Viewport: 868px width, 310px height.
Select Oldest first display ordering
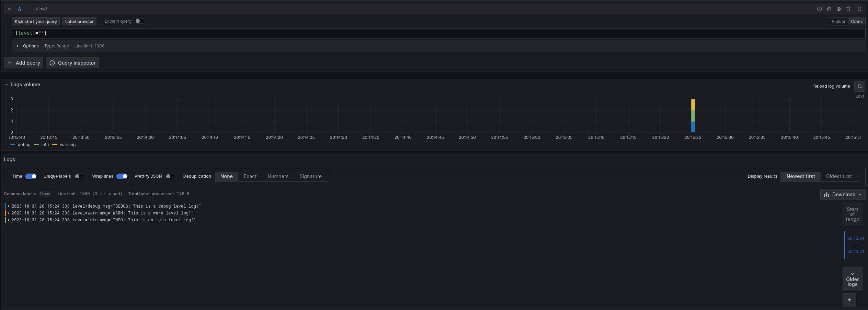click(x=838, y=176)
